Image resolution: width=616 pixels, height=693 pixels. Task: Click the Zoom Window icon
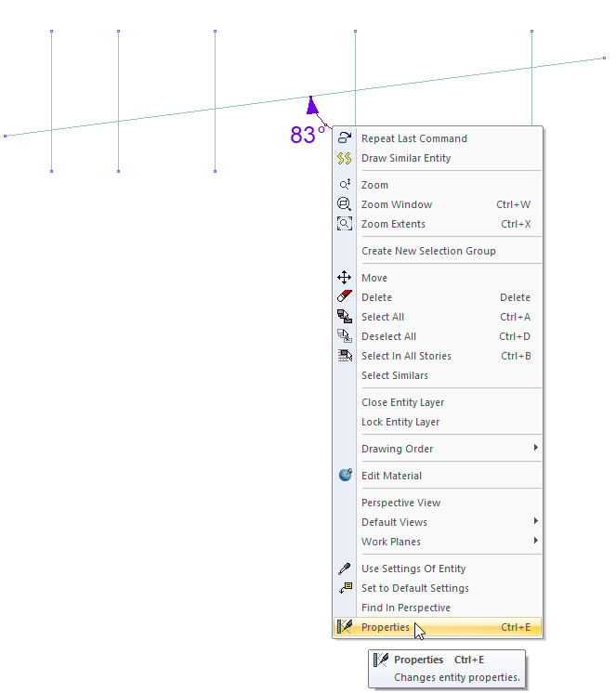point(344,204)
